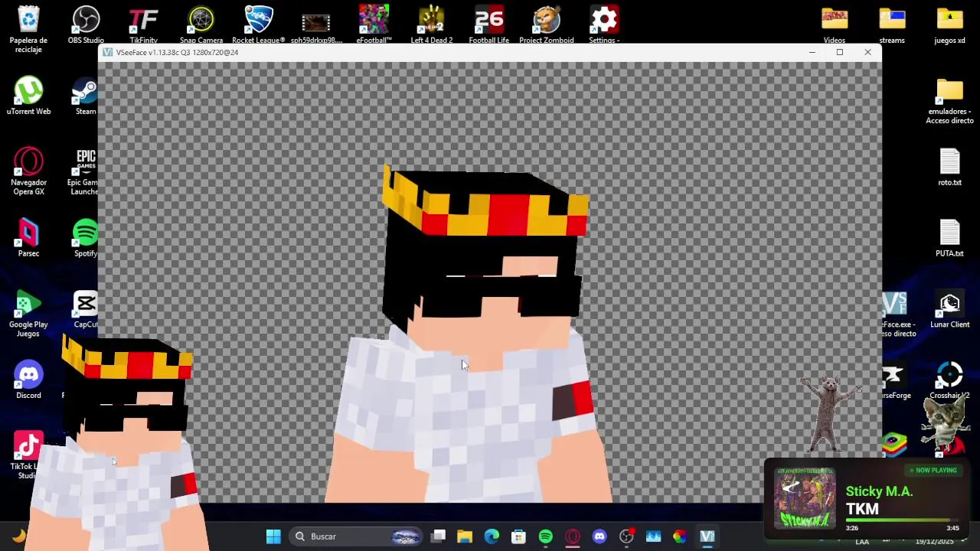This screenshot has height=551, width=980.
Task: Switch to OBS Studio in the taskbar
Action: [626, 536]
